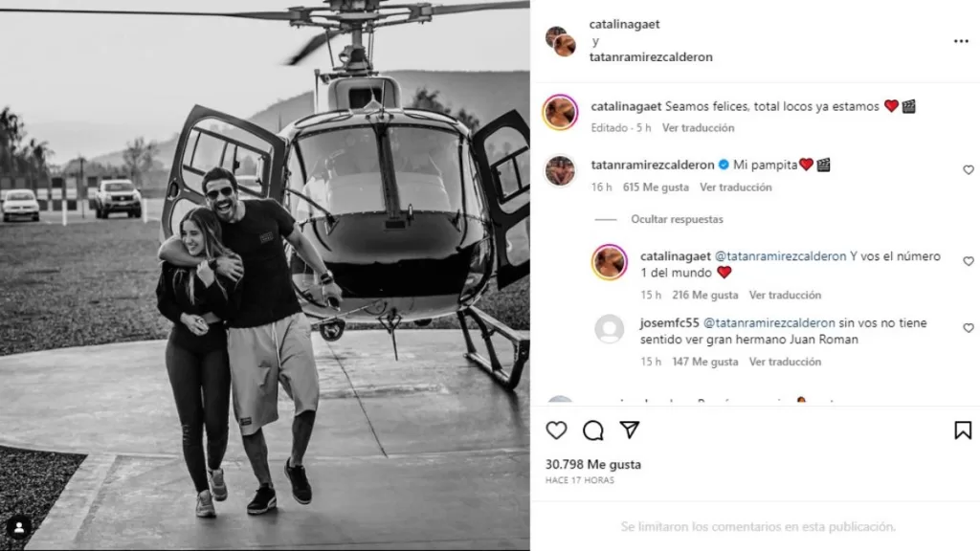The image size is (980, 551).
Task: Open 'Ver traducción' under 'Mi pampita' comment
Action: coord(736,187)
